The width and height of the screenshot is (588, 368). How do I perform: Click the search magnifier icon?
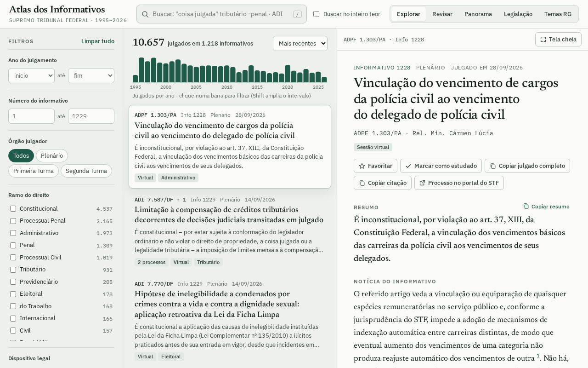click(145, 14)
